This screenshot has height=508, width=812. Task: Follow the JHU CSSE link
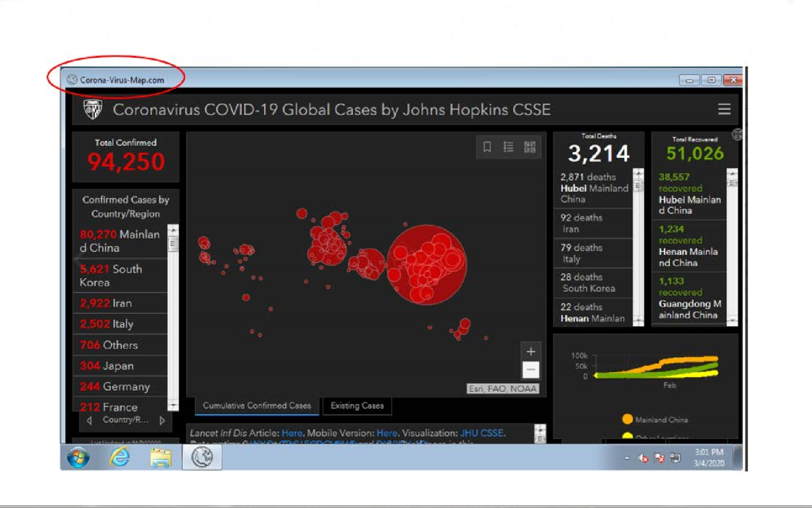pos(482,433)
